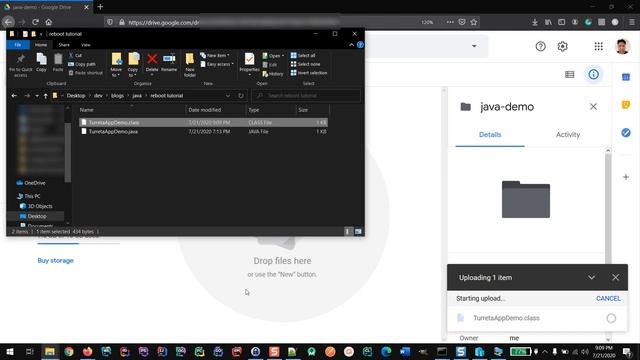Click Select all in the ribbon
This screenshot has width=640, height=360.
[x=303, y=55]
